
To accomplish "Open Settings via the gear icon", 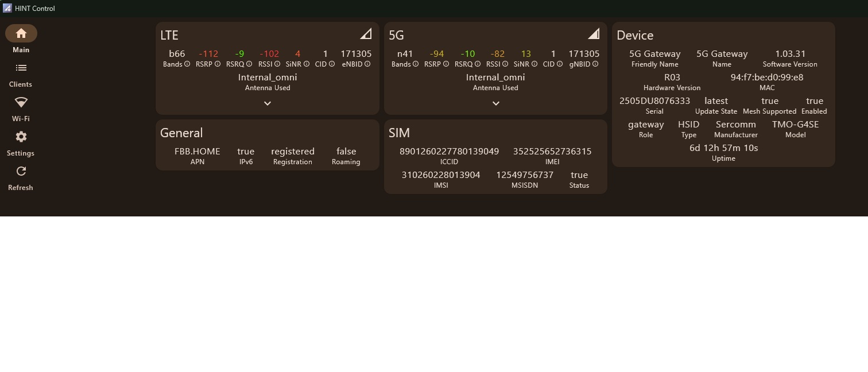I will click(21, 137).
